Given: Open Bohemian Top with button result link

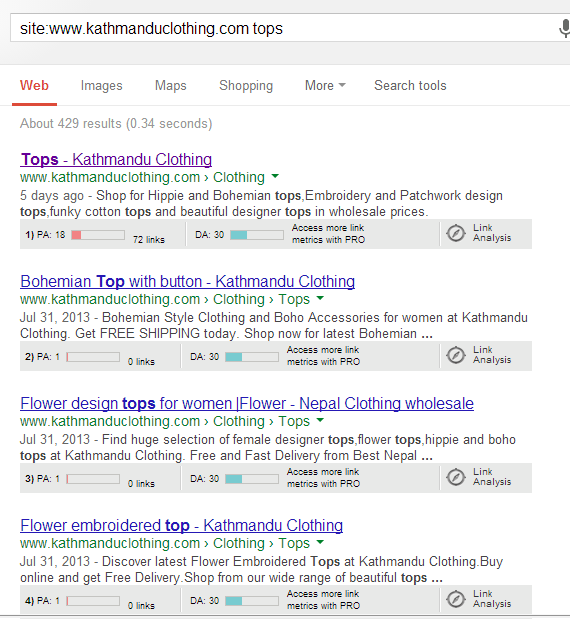Looking at the screenshot, I should click(188, 281).
